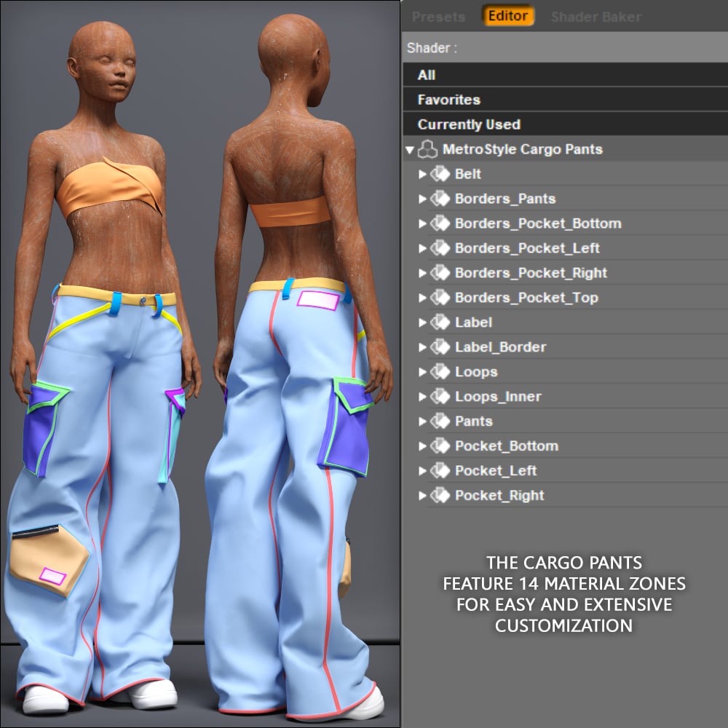Click the Borders_Pocket_Left surface icon
The width and height of the screenshot is (728, 728).
point(440,248)
